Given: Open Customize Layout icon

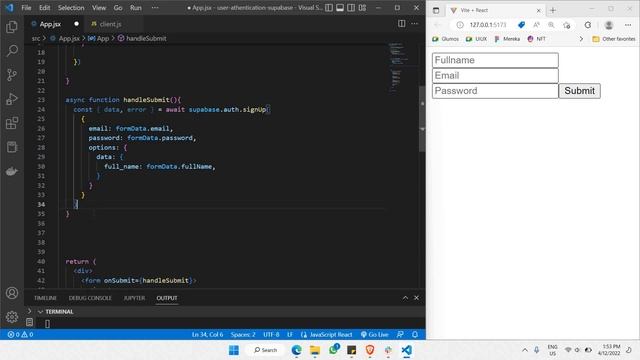Looking at the screenshot, I should tap(362, 8).
